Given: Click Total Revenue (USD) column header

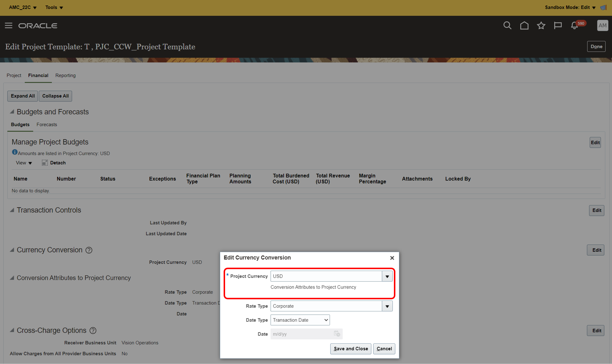Looking at the screenshot, I should 333,179.
